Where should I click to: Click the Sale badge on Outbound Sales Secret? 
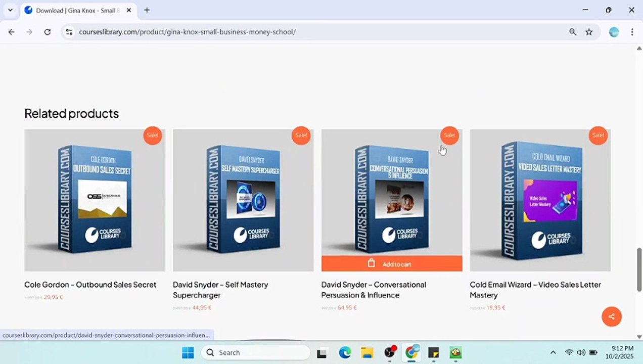click(x=152, y=135)
